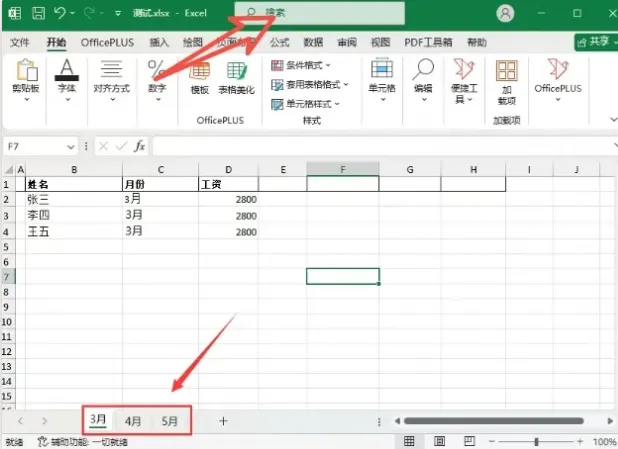Open the 剪贴板 clipboard group
The height and width of the screenshot is (449, 618).
point(26,80)
